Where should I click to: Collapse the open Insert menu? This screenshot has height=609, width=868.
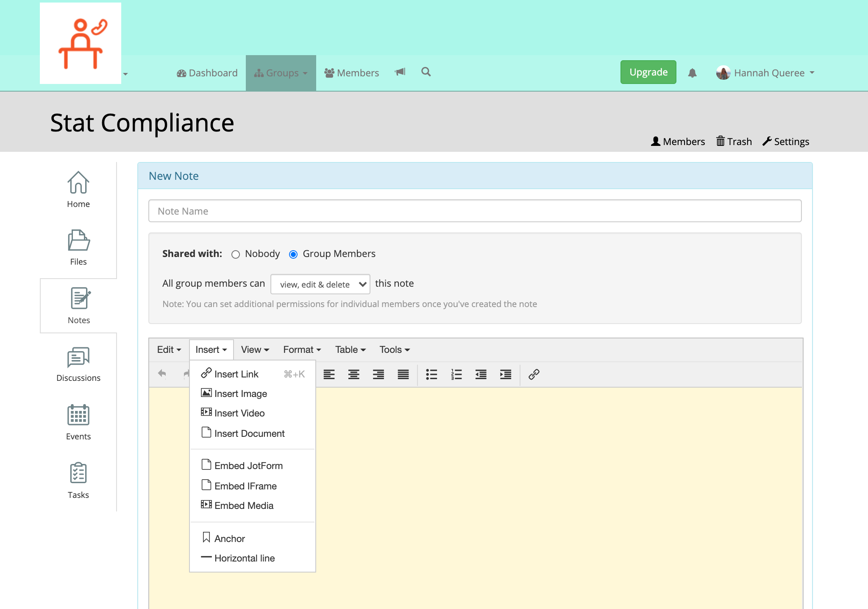[211, 349]
